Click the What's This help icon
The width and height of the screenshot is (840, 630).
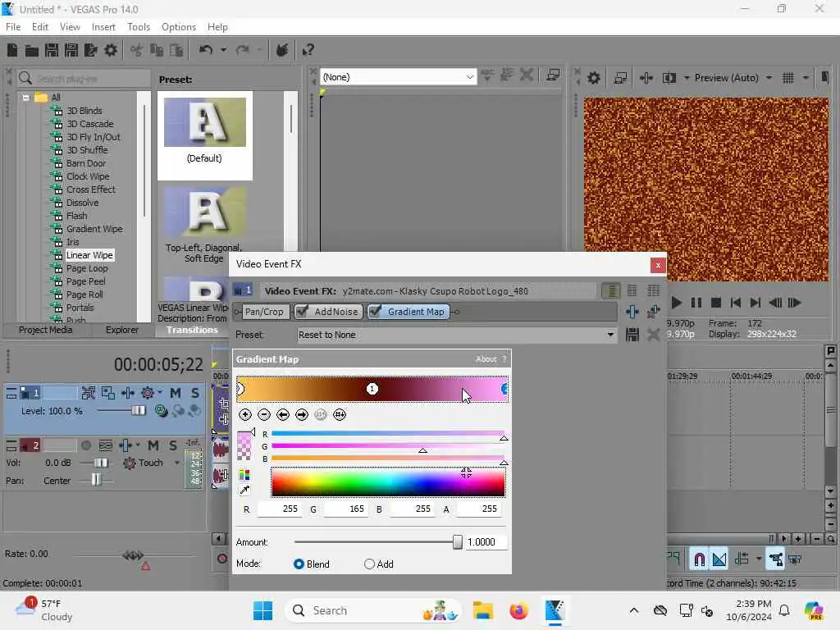tap(308, 50)
